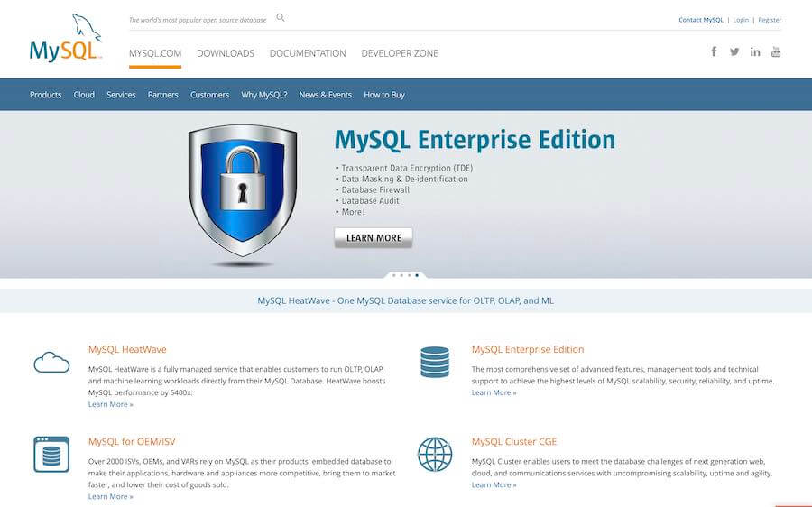Click the search magnifier icon
The height and width of the screenshot is (507, 812).
(281, 18)
